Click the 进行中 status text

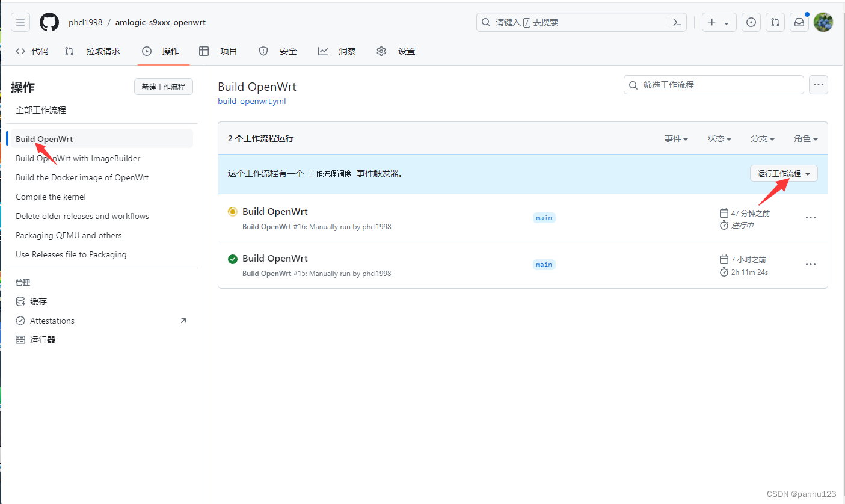[742, 226]
